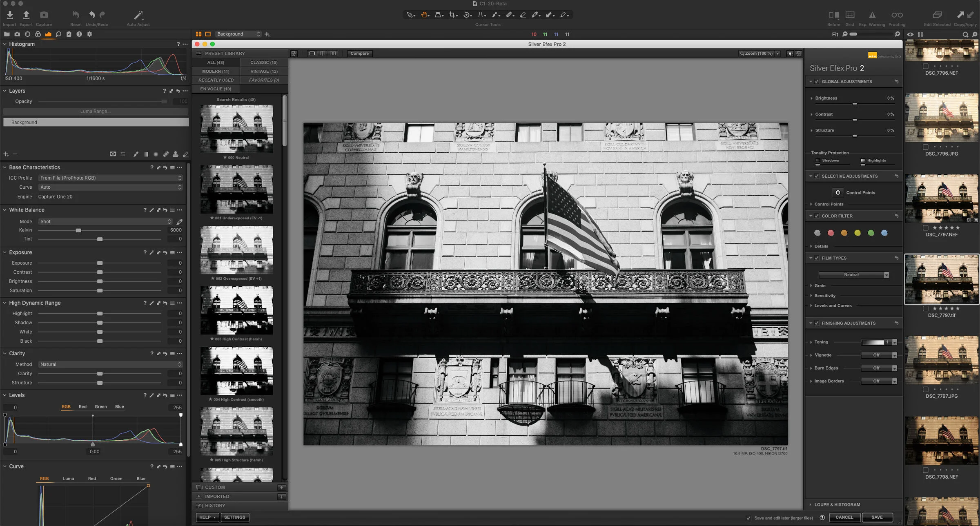Image resolution: width=980 pixels, height=526 pixels.
Task: Click the Exposure Warning triangle icon
Action: pos(872,15)
